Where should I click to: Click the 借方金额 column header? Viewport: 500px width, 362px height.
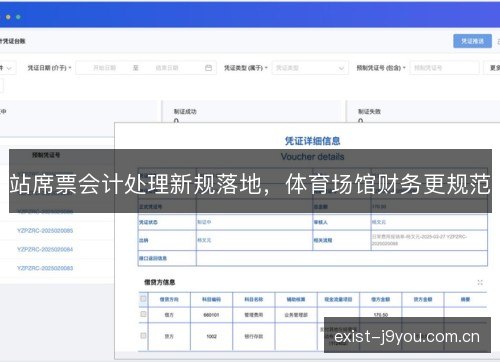381,299
